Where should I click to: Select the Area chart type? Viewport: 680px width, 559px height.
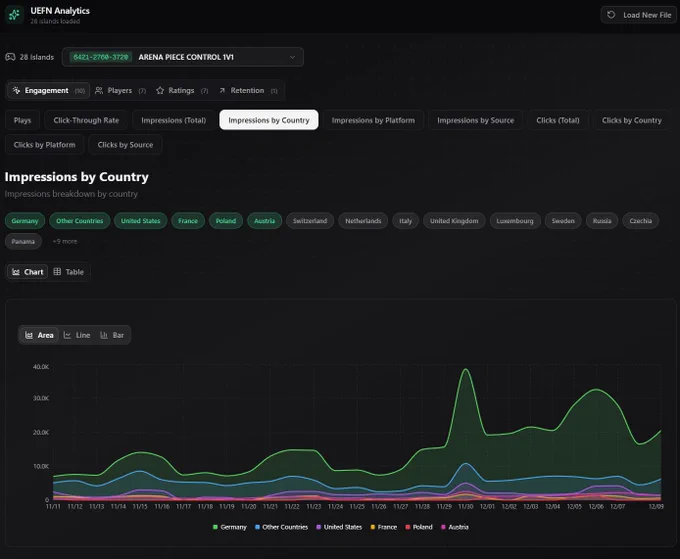coord(39,335)
